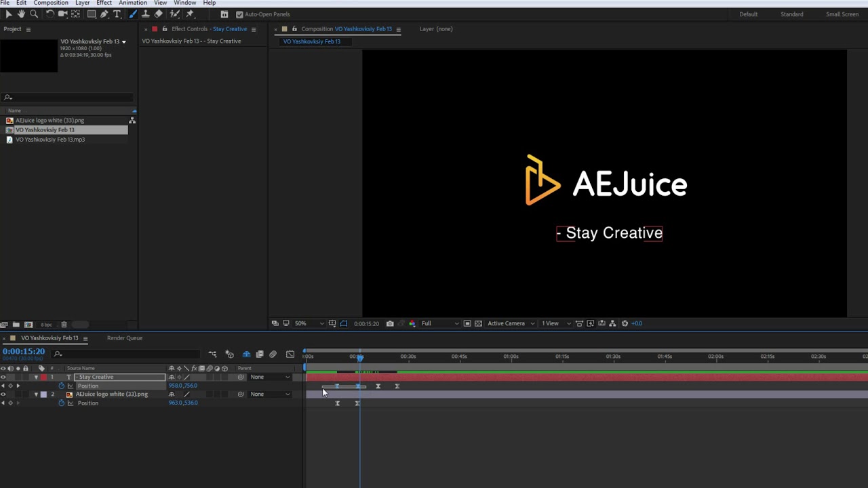Viewport: 868px width, 488px height.
Task: Click the red label color of Stay Creative layer
Action: coord(43,377)
